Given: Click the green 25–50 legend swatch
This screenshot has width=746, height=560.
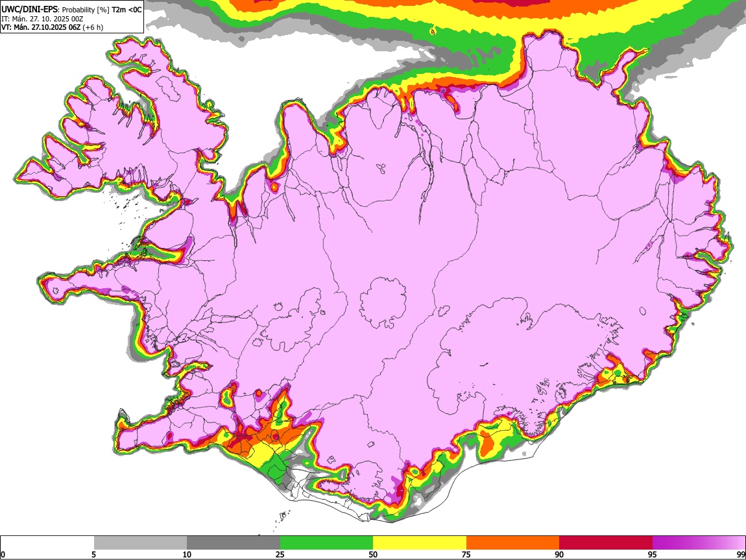Looking at the screenshot, I should [x=326, y=542].
